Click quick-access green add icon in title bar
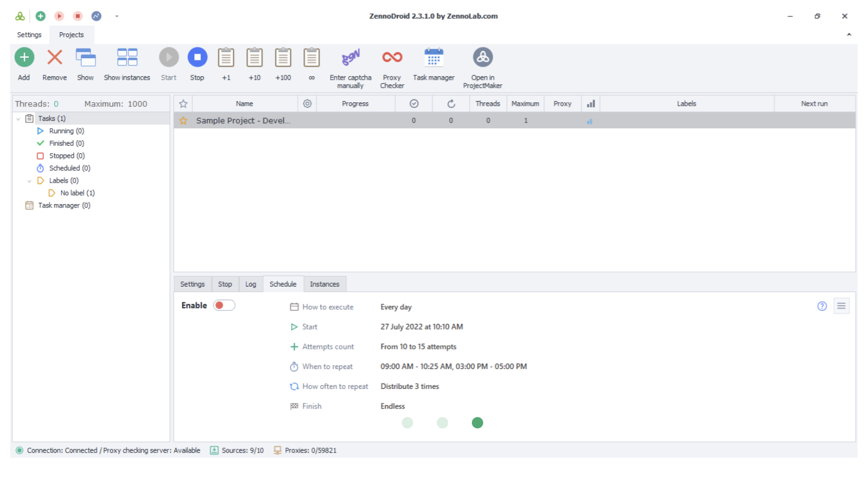The image size is (868, 477). point(41,16)
